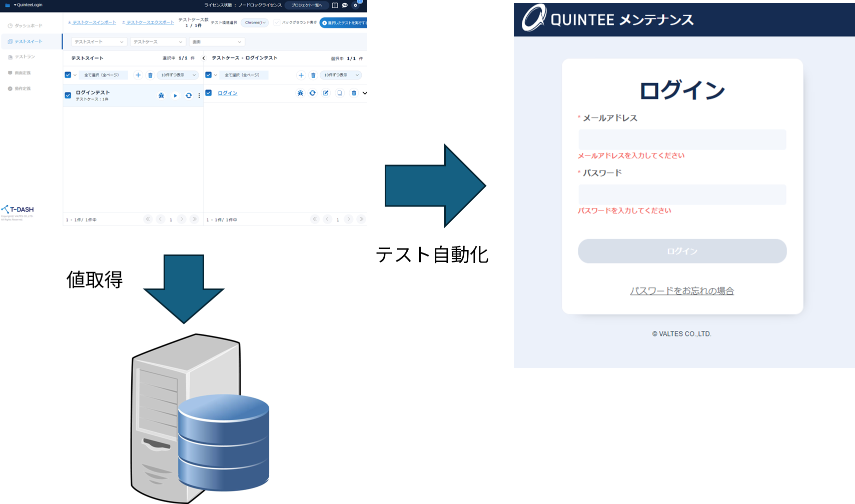
Task: Expand selection options arrow beside suite select-all checkbox
Action: pos(75,75)
